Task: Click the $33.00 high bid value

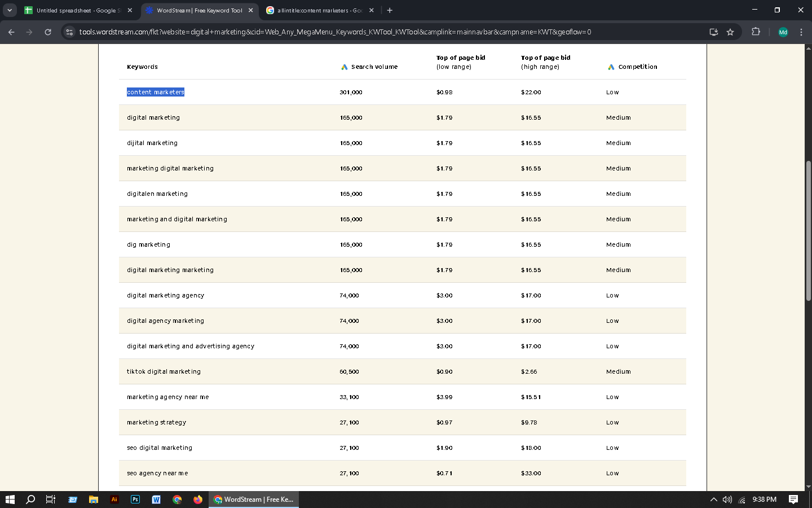Action: [x=531, y=473]
